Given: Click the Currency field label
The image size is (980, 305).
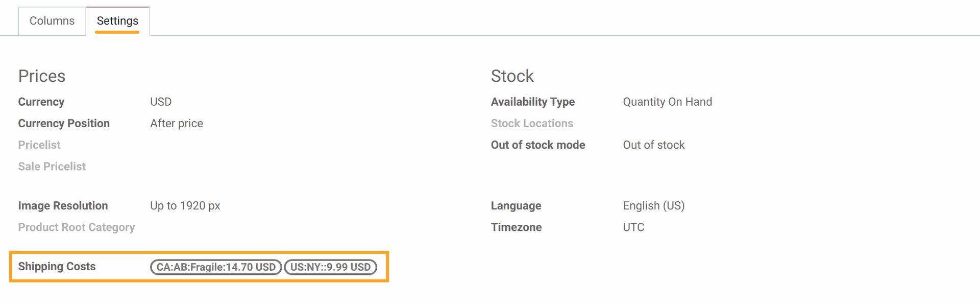Looking at the screenshot, I should point(41,102).
